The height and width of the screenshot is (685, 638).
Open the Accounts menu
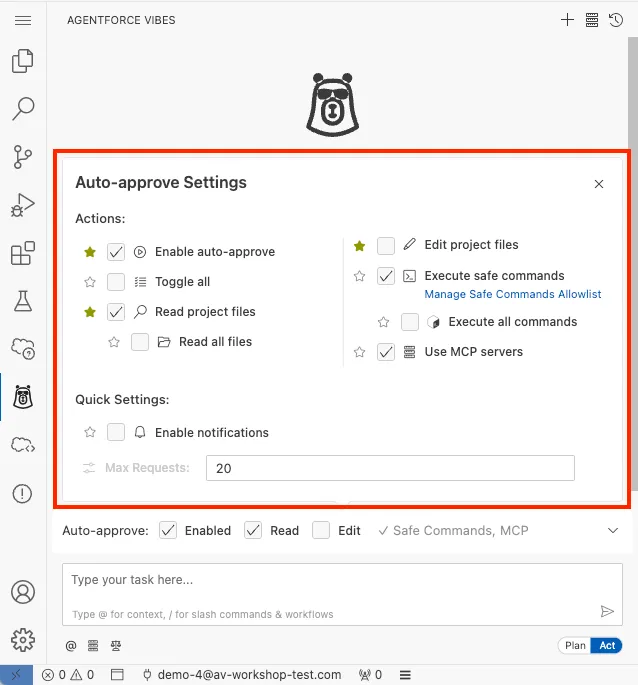tap(22, 591)
